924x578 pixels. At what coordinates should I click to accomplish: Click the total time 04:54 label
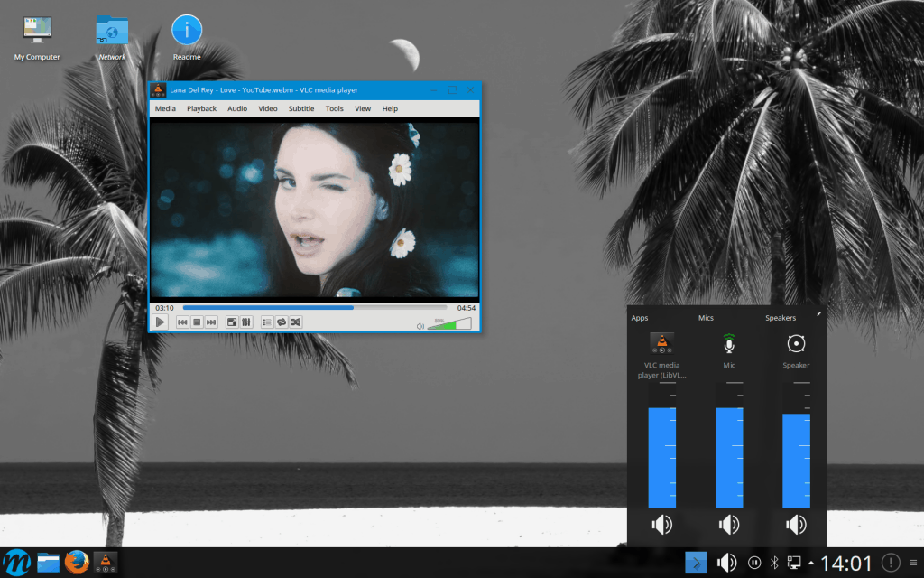(467, 308)
